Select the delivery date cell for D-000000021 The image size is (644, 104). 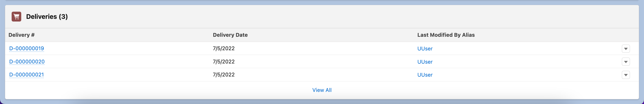[x=224, y=75]
